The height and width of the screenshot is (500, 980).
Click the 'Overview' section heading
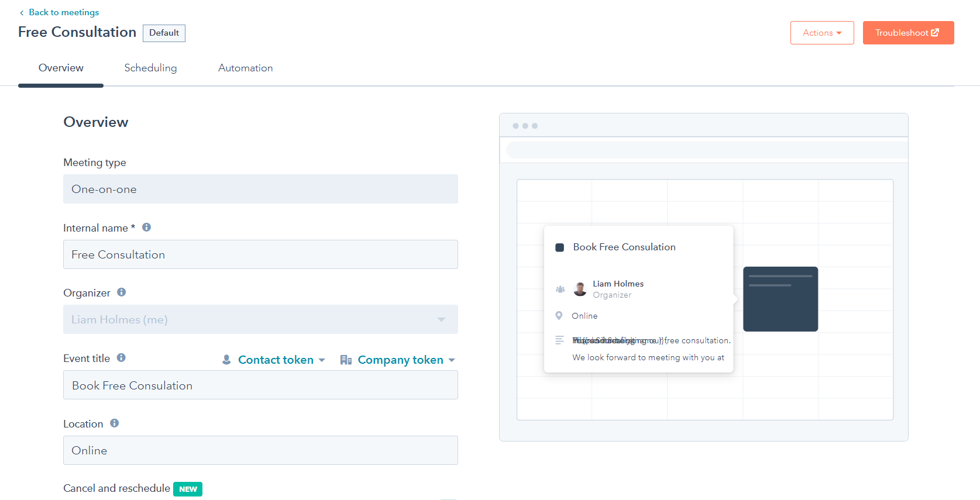[96, 122]
